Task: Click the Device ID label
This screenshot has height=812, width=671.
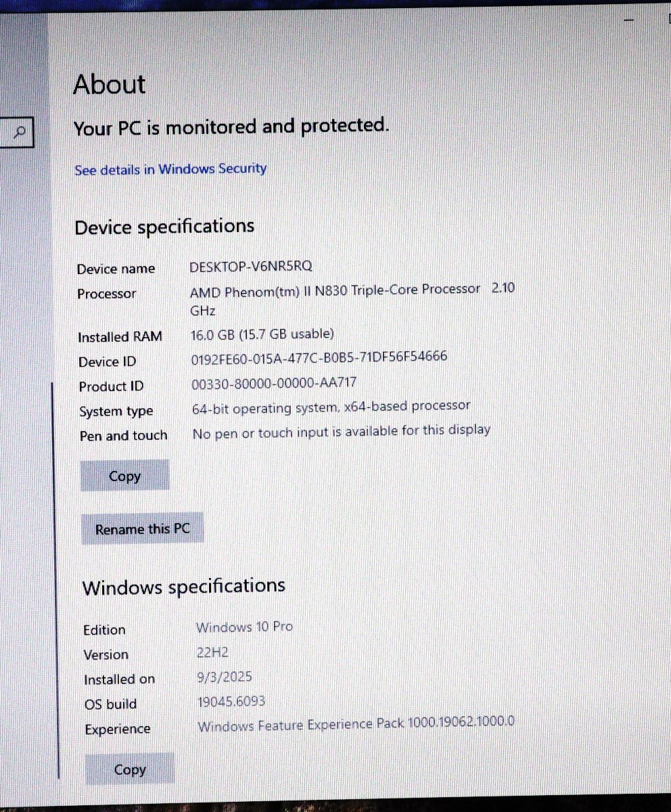Action: tap(107, 362)
